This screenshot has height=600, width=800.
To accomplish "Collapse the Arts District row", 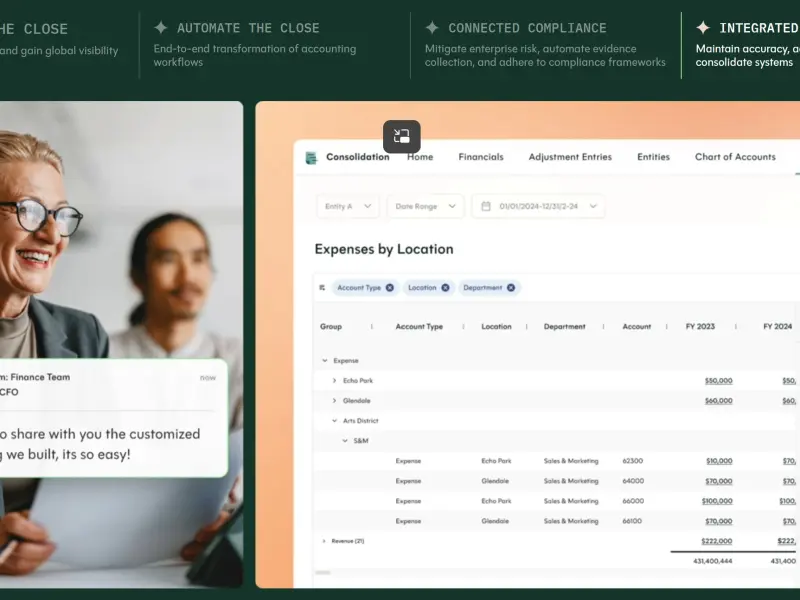I will 334,421.
